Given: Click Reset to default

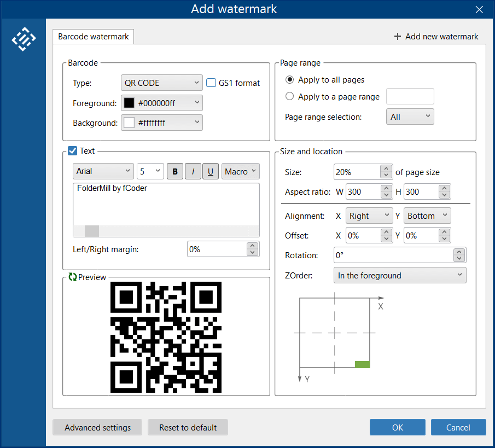Looking at the screenshot, I should point(188,427).
